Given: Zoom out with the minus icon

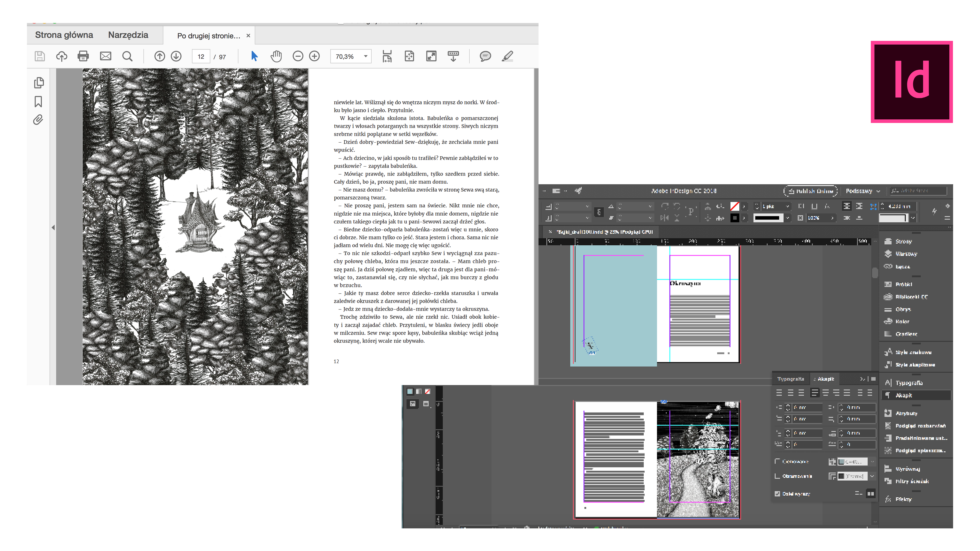Looking at the screenshot, I should [x=298, y=56].
